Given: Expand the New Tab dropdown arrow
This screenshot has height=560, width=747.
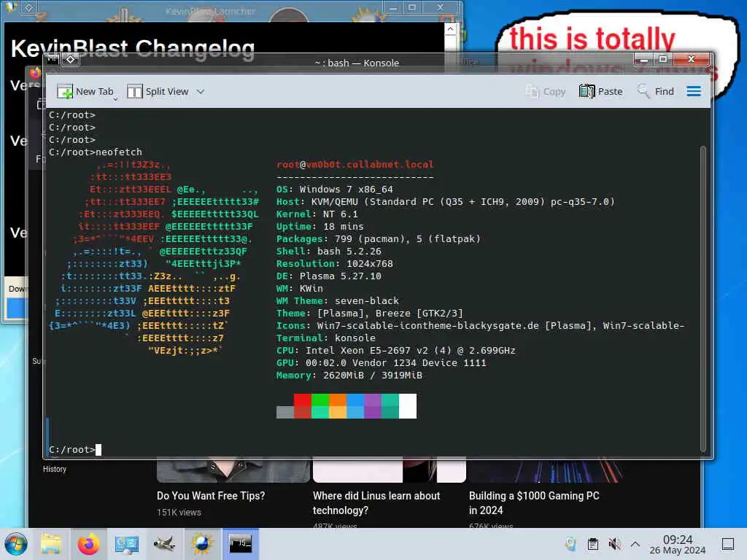Looking at the screenshot, I should coord(115,98).
